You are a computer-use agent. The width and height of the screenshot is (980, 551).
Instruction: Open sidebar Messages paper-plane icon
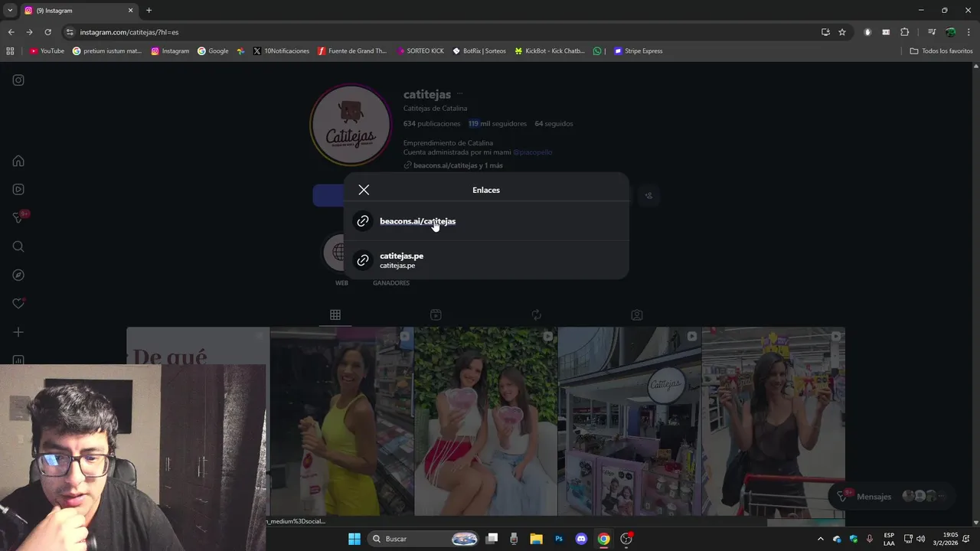18,218
